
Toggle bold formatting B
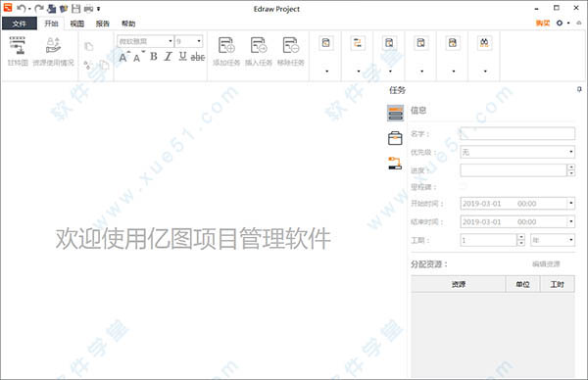click(x=154, y=57)
